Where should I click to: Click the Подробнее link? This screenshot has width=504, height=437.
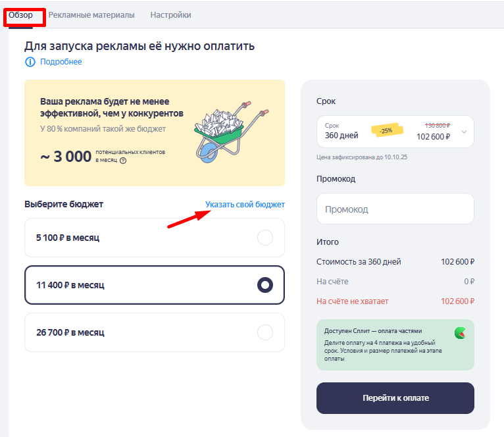click(x=61, y=62)
